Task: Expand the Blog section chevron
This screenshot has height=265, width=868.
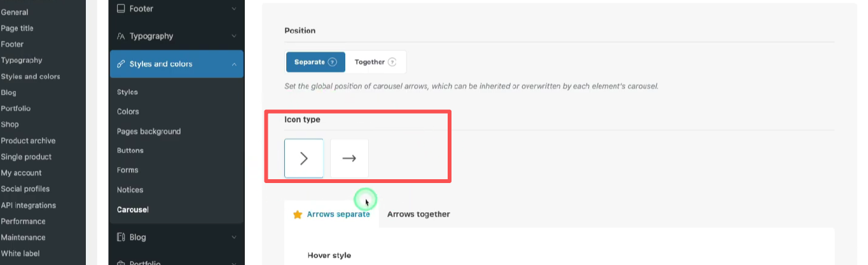Action: pyautogui.click(x=234, y=237)
